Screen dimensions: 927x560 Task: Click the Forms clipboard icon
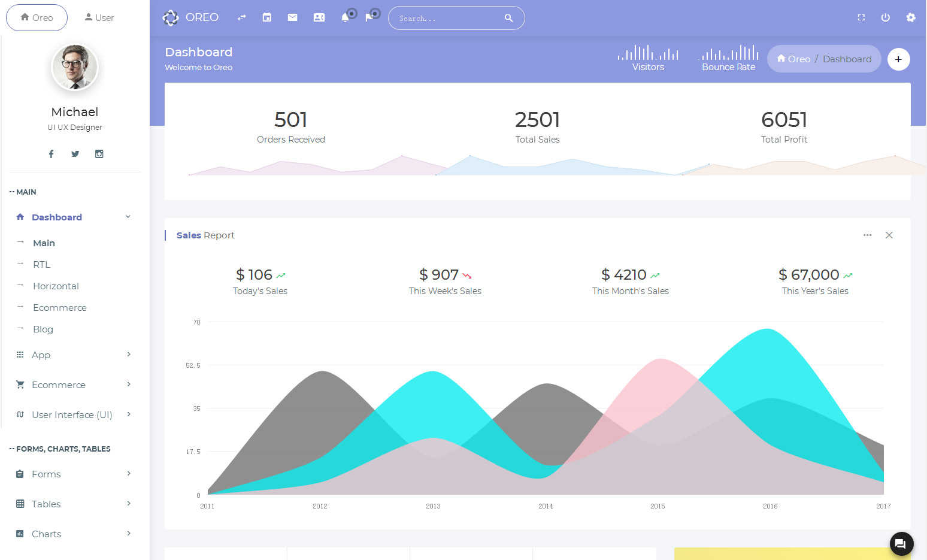(20, 474)
